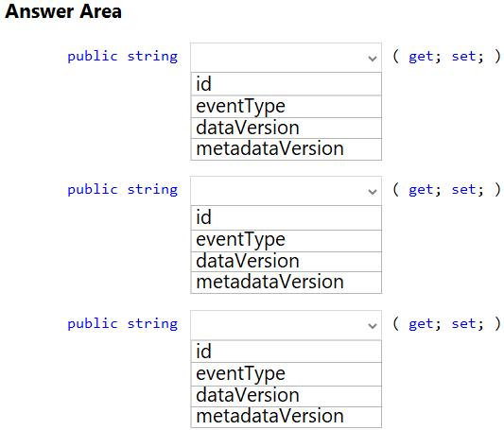Pick 'dataVersion' in the first dropdown list
The height and width of the screenshot is (430, 504).
(287, 129)
